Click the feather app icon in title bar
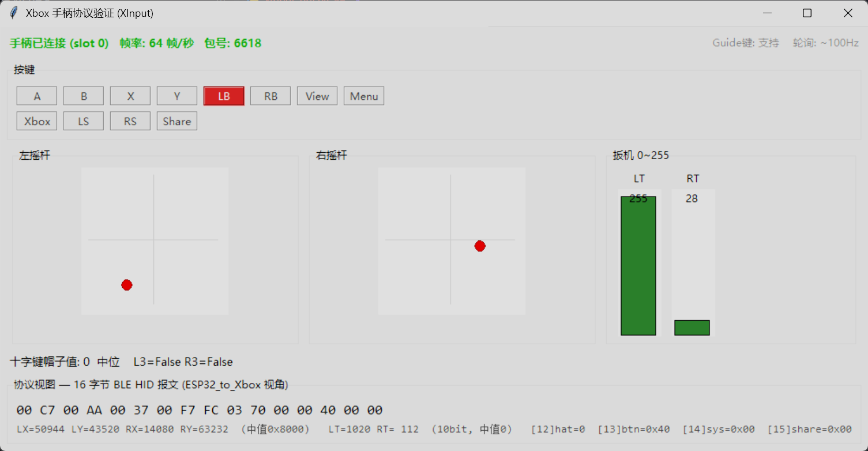The height and width of the screenshot is (451, 868). [13, 13]
